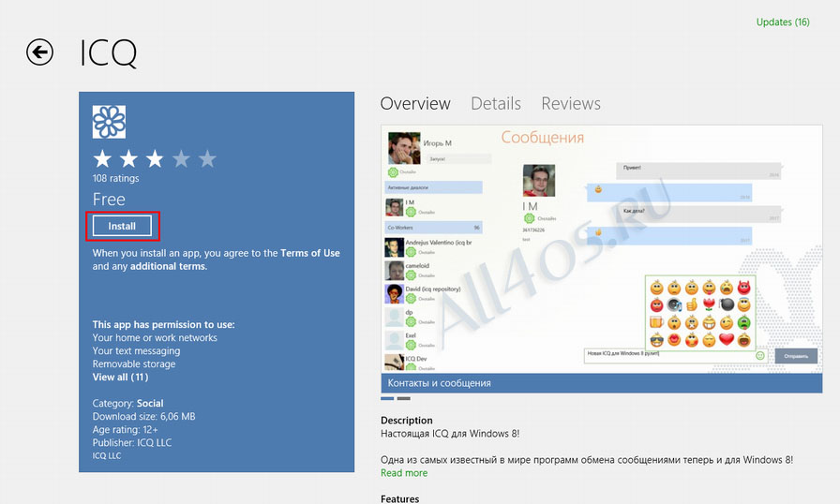Select the second screenshot page indicator
Screen dimensions: 840x504
click(x=404, y=398)
